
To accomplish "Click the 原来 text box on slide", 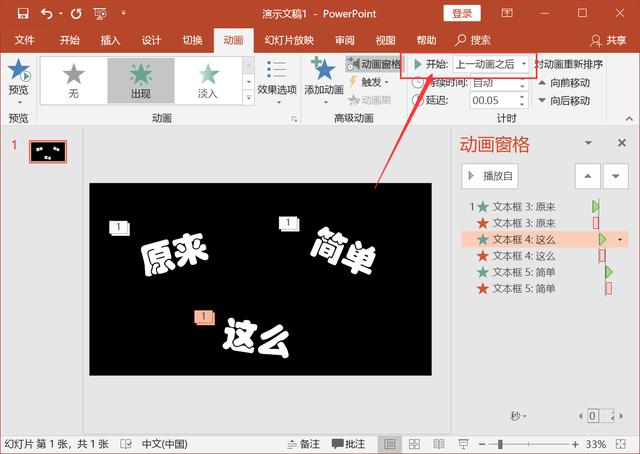I will tap(174, 254).
